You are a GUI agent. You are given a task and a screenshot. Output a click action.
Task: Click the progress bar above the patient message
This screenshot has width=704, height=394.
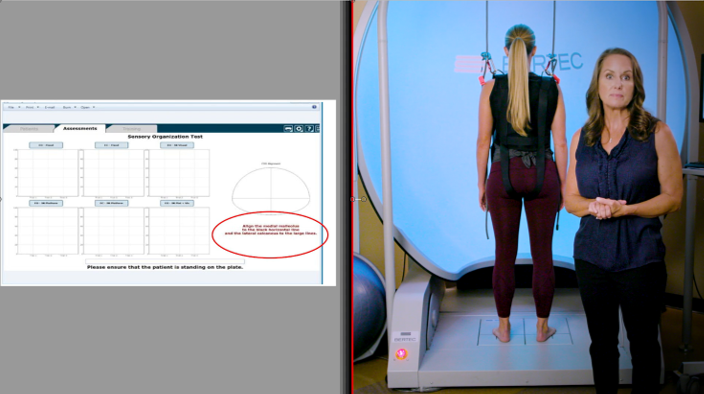click(x=165, y=261)
